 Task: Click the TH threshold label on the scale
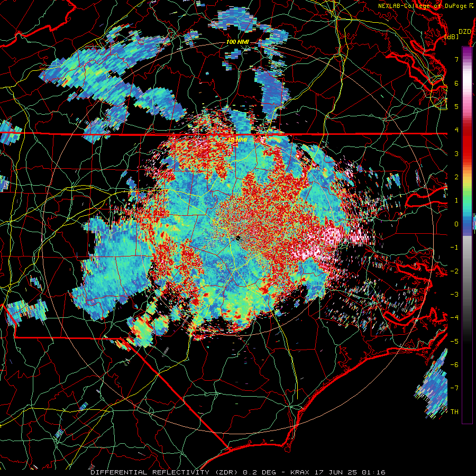point(454,411)
